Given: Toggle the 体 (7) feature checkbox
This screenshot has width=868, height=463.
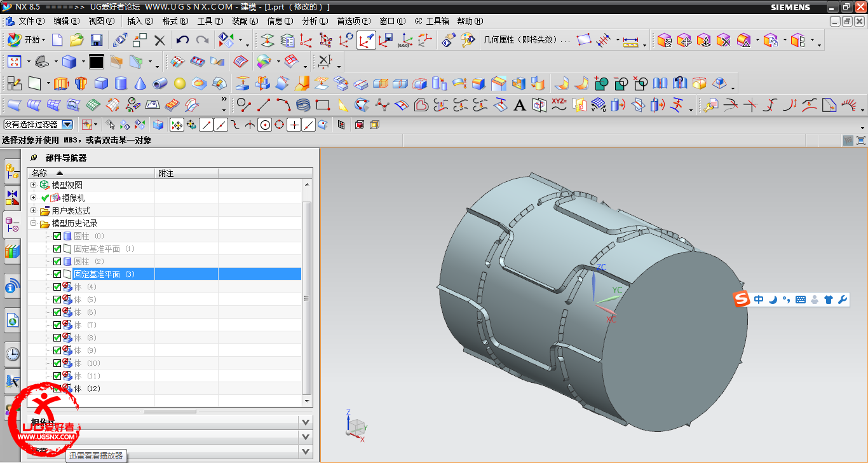Looking at the screenshot, I should click(57, 325).
